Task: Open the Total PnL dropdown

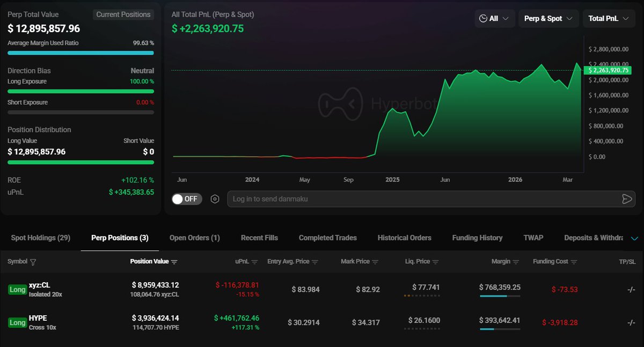Action: pyautogui.click(x=609, y=18)
